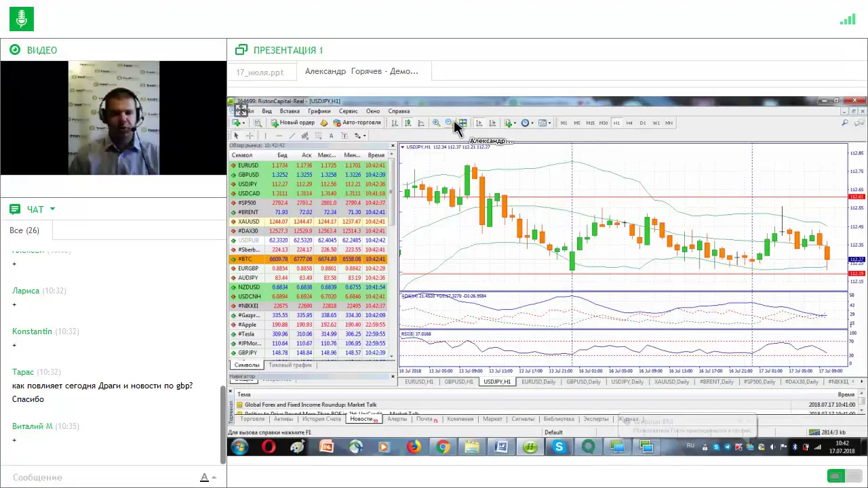Select the crosshair tool
This screenshot has height=488, width=868.
(x=250, y=136)
